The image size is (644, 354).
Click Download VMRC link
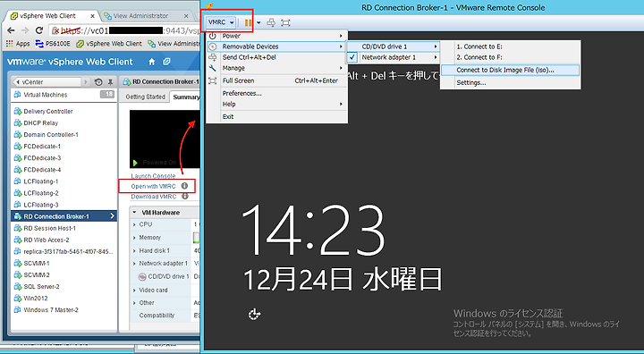tap(154, 197)
